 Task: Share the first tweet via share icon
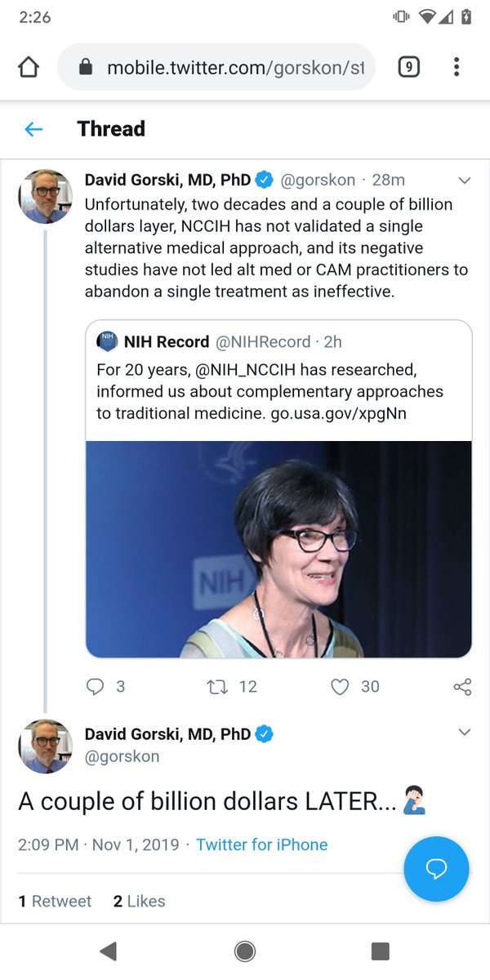click(462, 687)
